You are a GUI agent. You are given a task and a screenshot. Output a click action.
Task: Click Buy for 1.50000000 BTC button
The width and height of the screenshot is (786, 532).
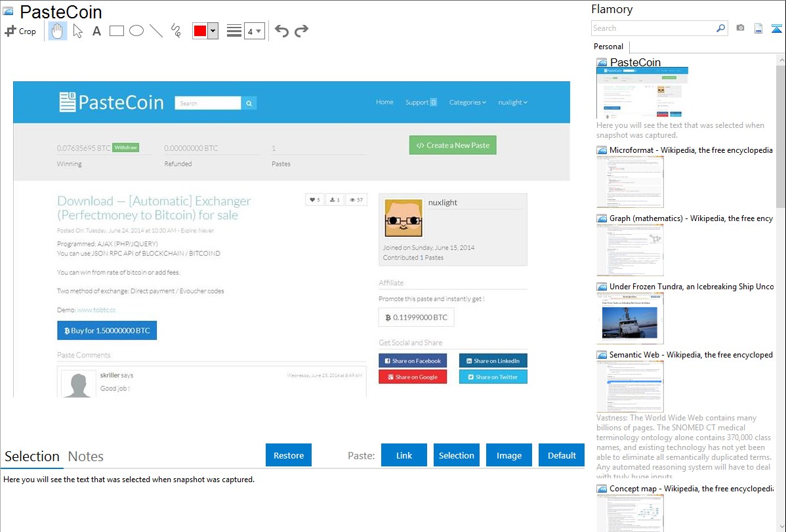pyautogui.click(x=107, y=331)
